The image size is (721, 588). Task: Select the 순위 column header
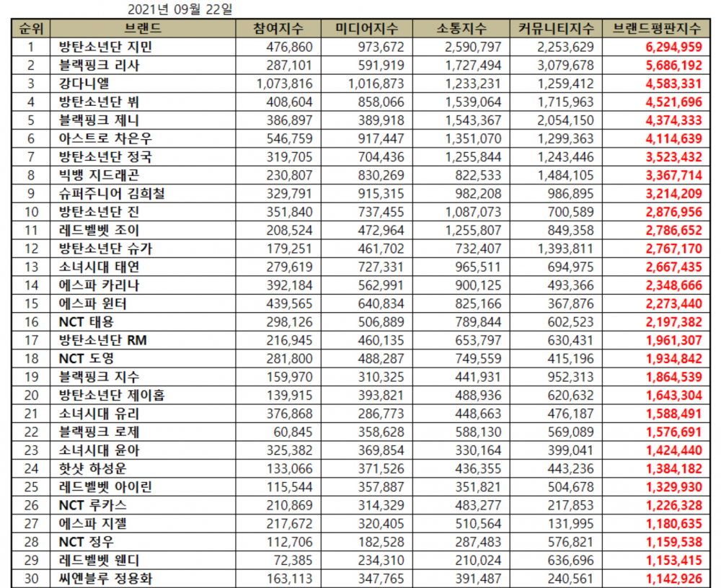coord(31,29)
